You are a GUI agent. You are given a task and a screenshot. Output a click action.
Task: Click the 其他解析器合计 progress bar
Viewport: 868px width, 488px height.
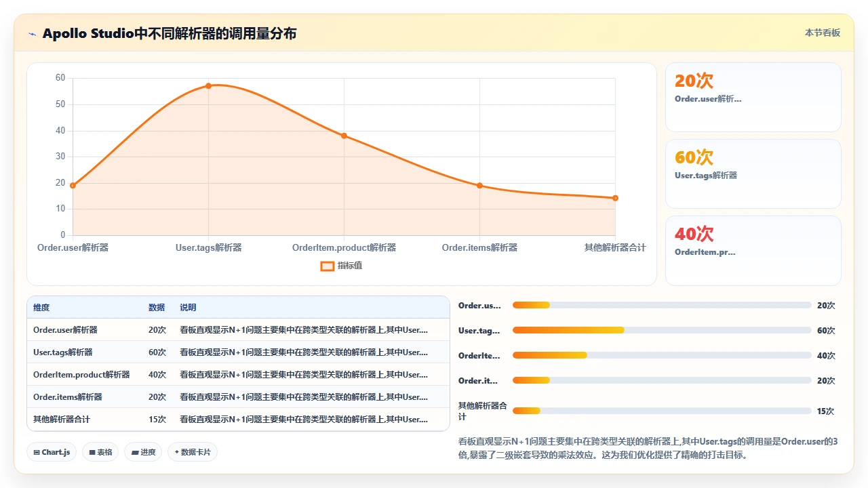click(x=662, y=411)
